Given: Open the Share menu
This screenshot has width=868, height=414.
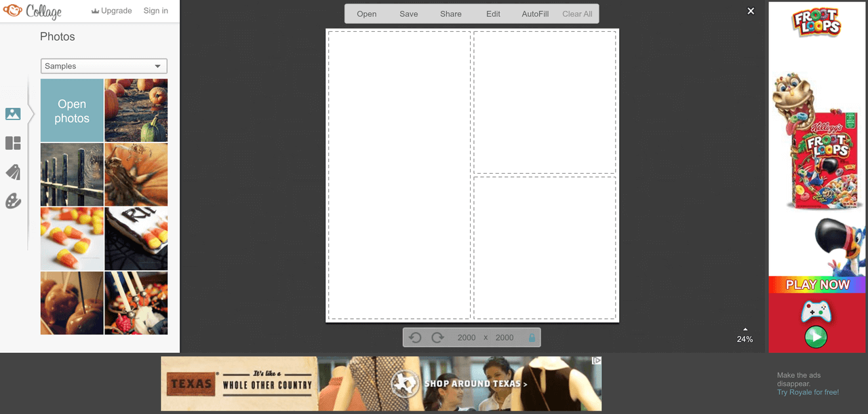Looking at the screenshot, I should (450, 14).
